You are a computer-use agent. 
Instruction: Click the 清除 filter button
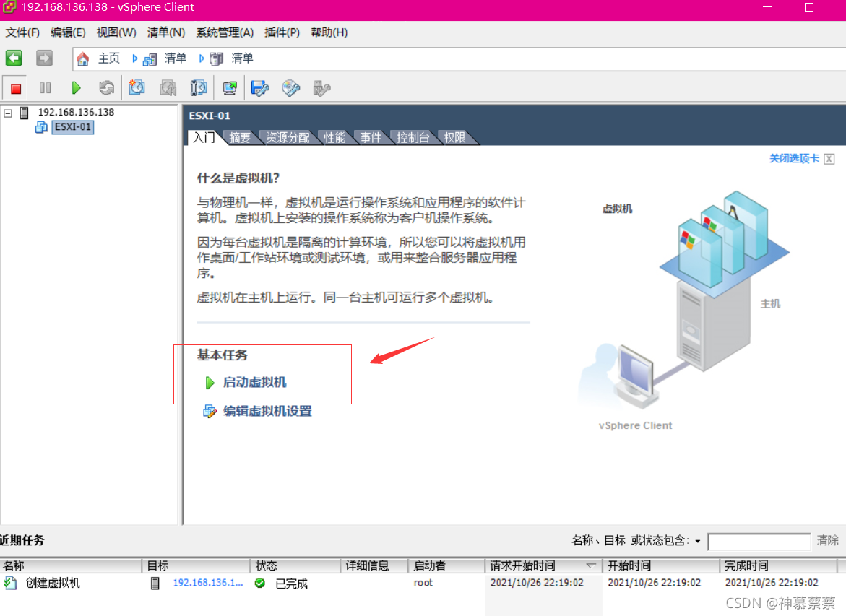pyautogui.click(x=828, y=540)
